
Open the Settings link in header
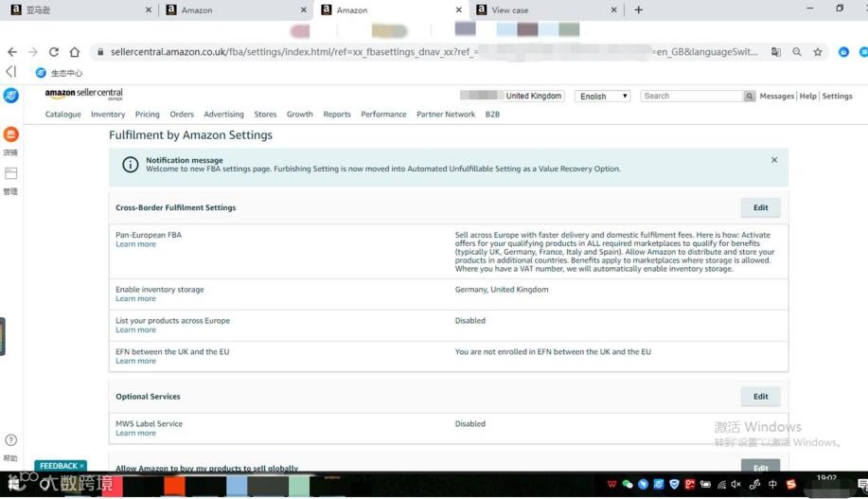click(x=837, y=96)
